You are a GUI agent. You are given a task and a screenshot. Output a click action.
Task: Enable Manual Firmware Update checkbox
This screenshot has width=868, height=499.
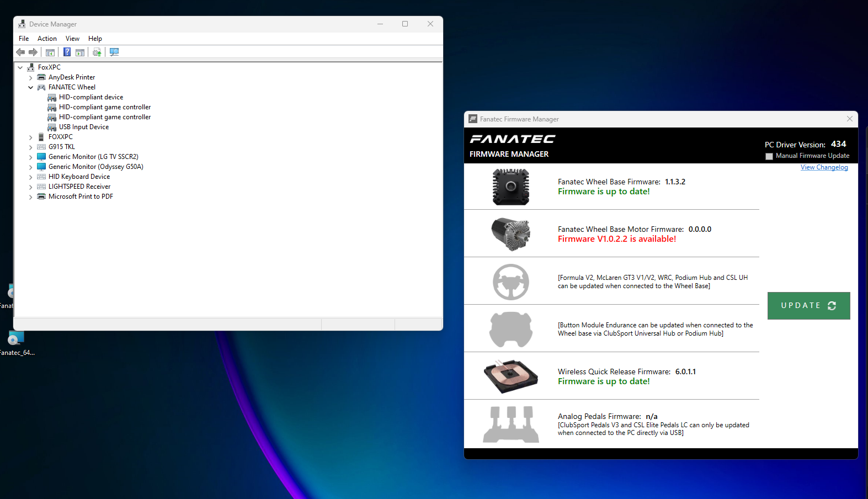tap(769, 156)
